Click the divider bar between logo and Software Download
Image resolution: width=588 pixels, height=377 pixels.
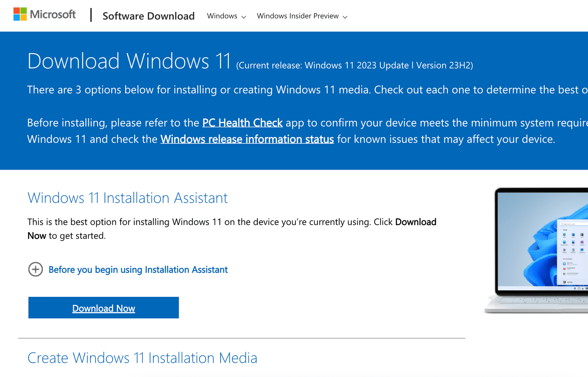tap(91, 15)
